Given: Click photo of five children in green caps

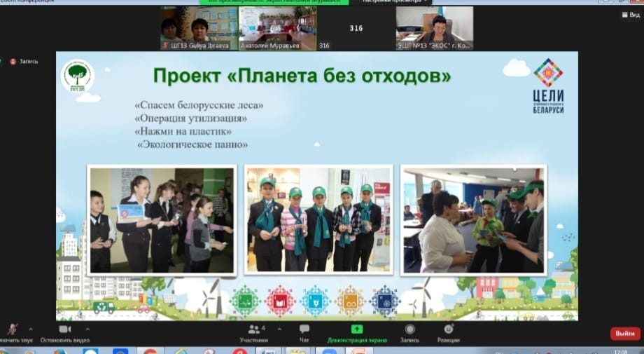Looking at the screenshot, I should (x=318, y=220).
